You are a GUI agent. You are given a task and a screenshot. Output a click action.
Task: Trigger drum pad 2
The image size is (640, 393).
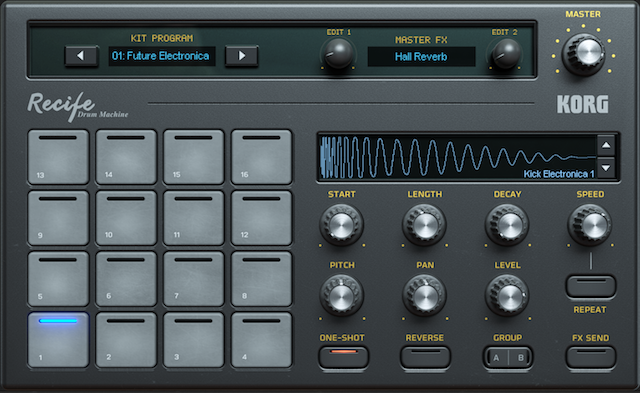tap(126, 340)
